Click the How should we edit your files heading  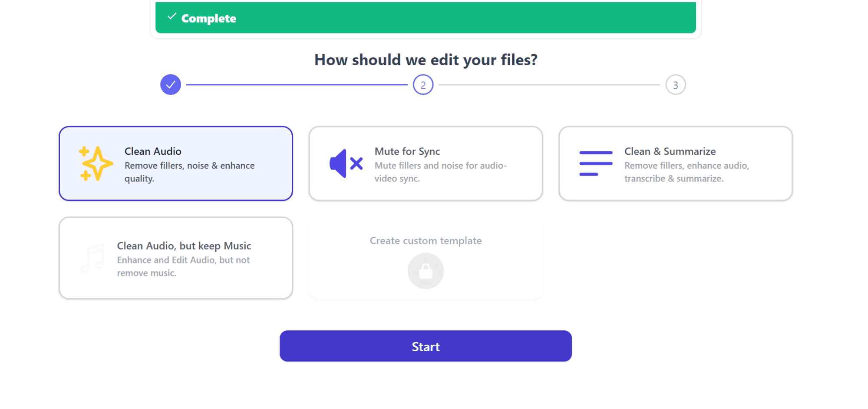pos(426,60)
